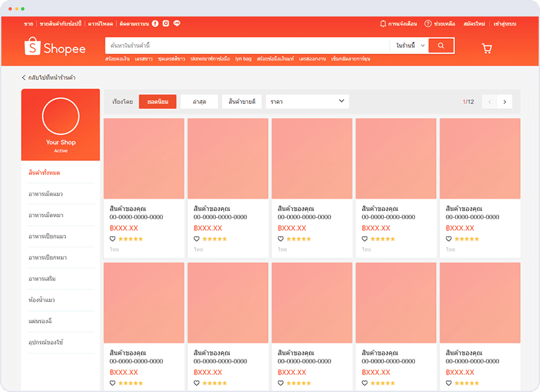
Task: Expand the next page chevron after 1/12
Action: (x=504, y=101)
